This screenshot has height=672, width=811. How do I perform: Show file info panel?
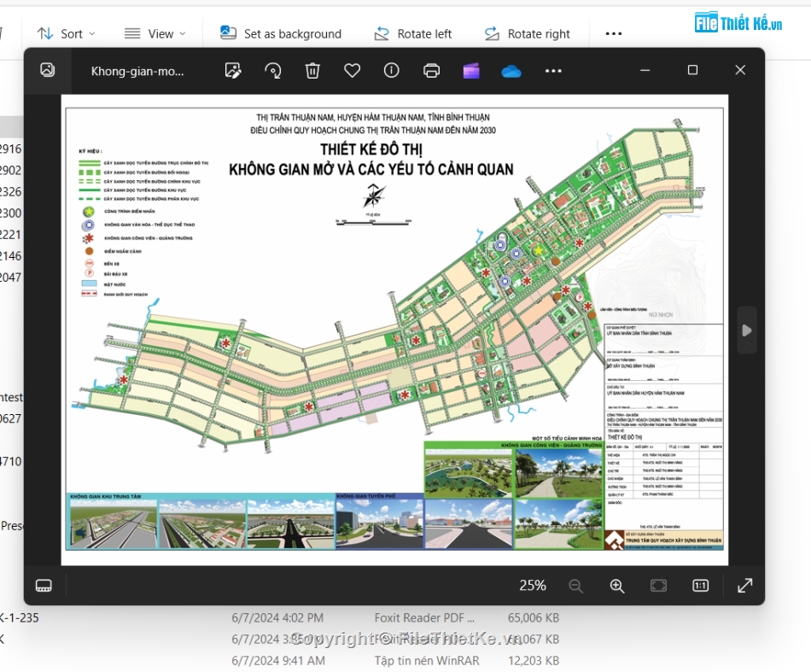(392, 70)
